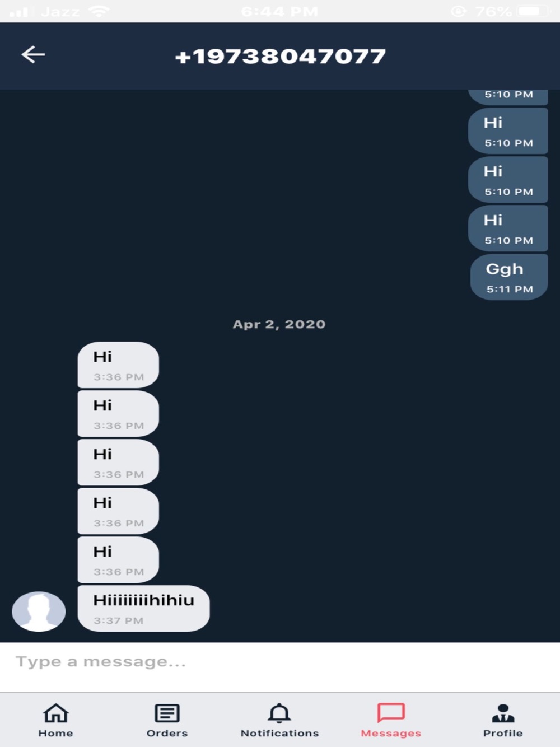Open the Messages speech bubble icon
Image resolution: width=560 pixels, height=747 pixels.
click(x=391, y=713)
